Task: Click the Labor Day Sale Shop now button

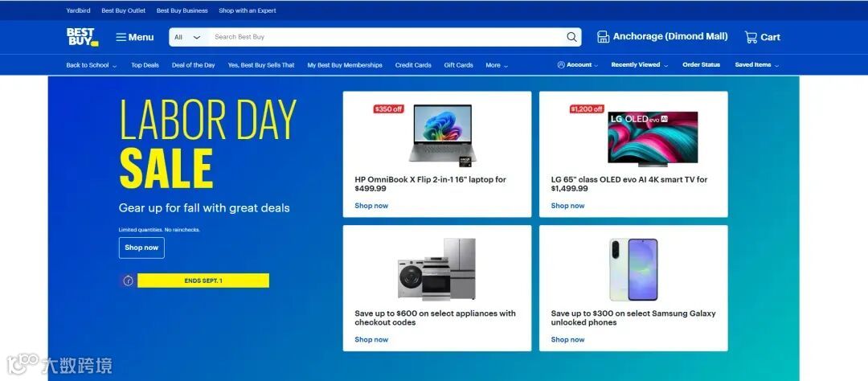Action: [x=141, y=248]
